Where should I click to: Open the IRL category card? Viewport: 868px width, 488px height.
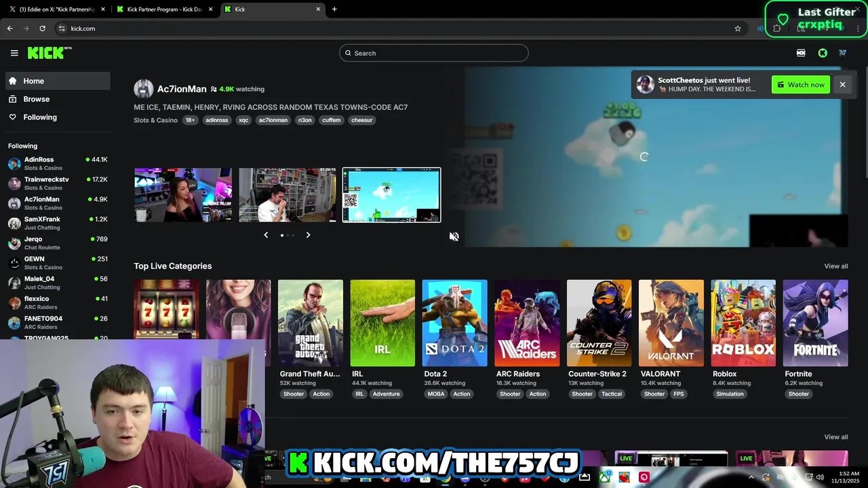pos(382,323)
